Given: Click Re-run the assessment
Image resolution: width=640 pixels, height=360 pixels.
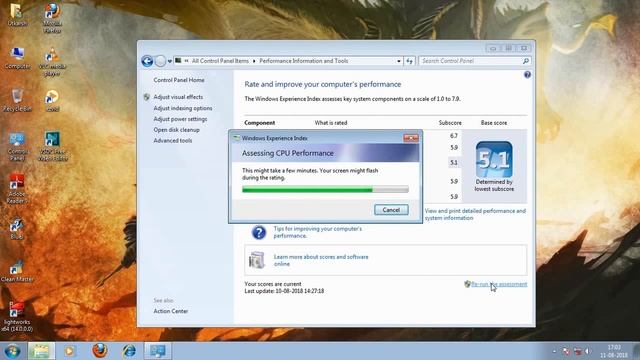Looking at the screenshot, I should pos(499,284).
